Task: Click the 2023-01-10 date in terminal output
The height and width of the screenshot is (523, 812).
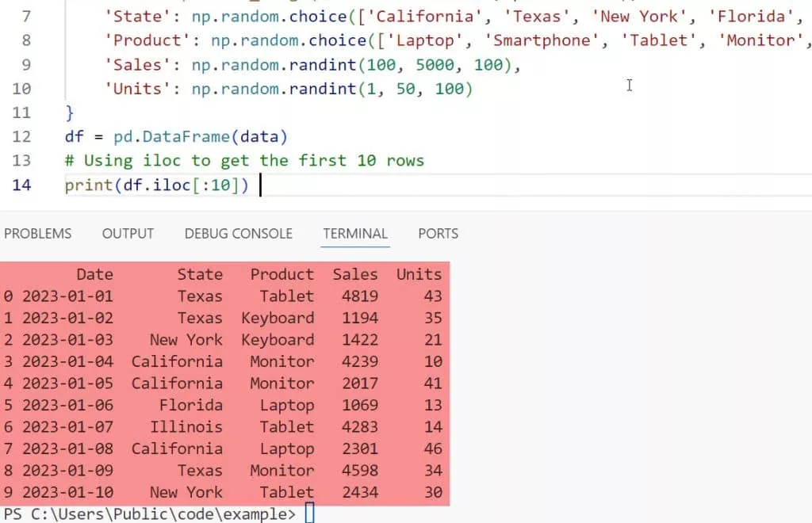Action: click(x=67, y=492)
